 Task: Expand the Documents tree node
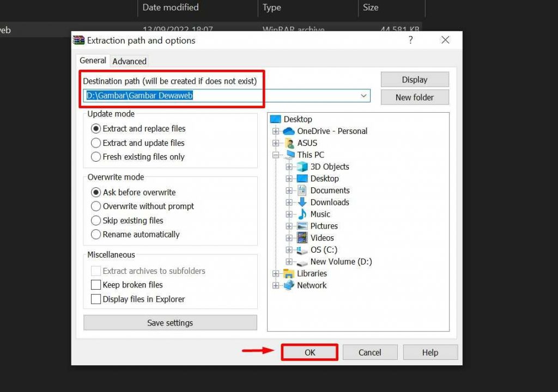[289, 191]
